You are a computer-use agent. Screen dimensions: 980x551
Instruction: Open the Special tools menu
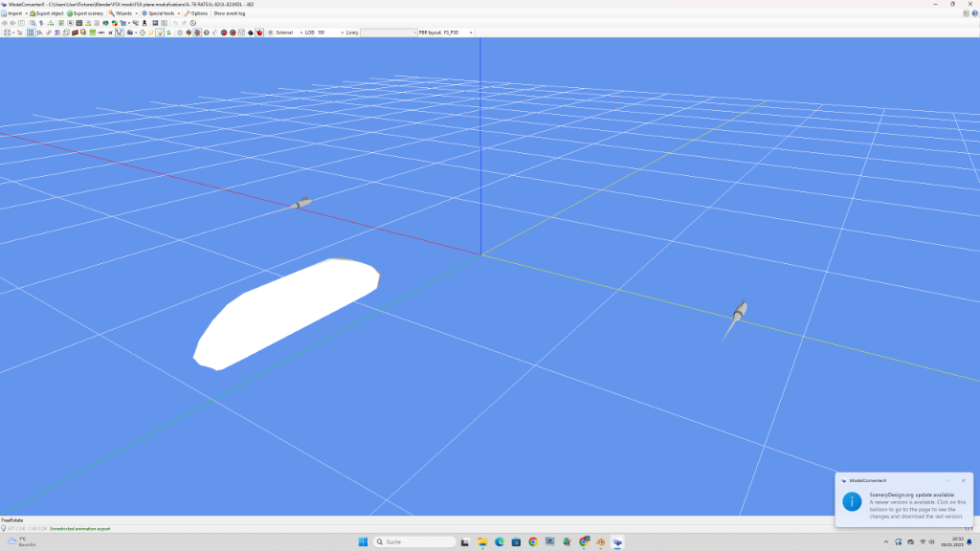coord(160,13)
